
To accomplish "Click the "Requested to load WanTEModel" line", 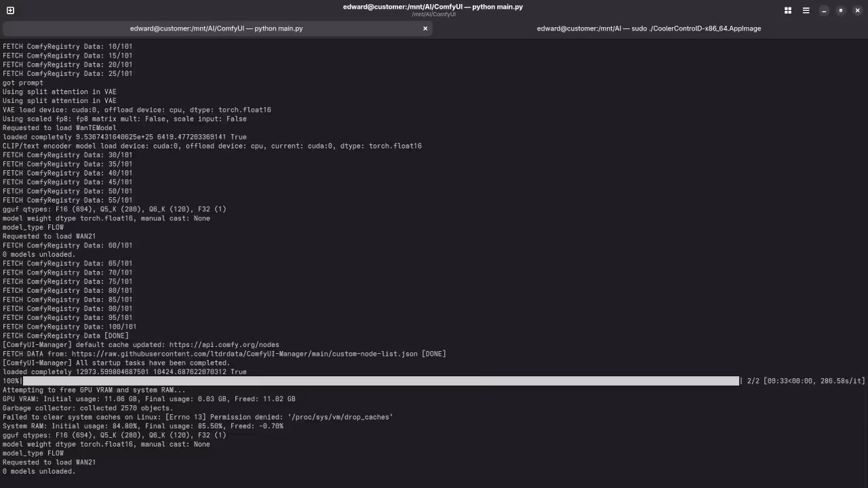I will tap(59, 128).
